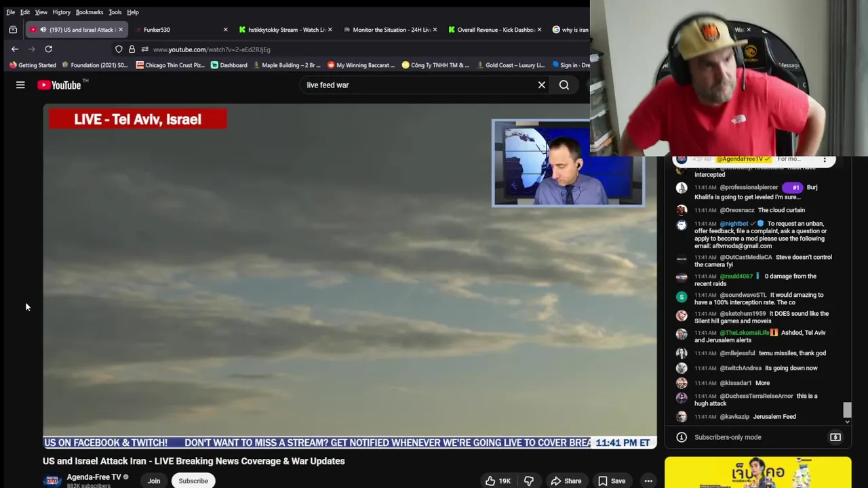868x488 pixels.
Task: Focus the browser address bar URL
Action: [x=212, y=49]
